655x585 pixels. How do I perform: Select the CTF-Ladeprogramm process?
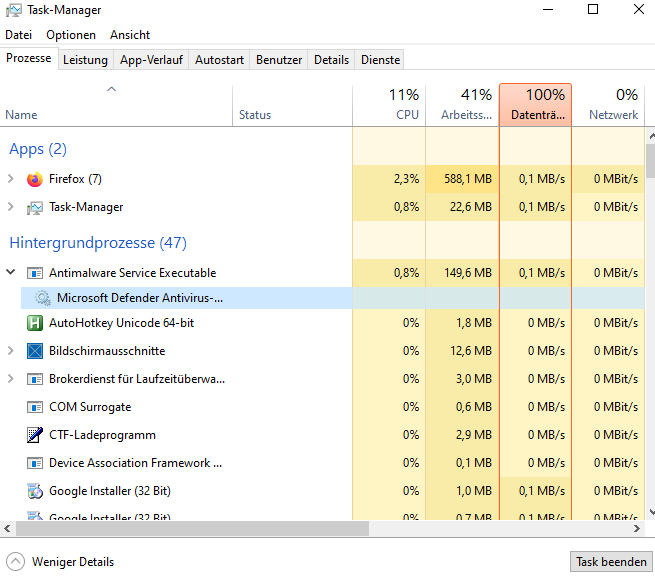322,435
